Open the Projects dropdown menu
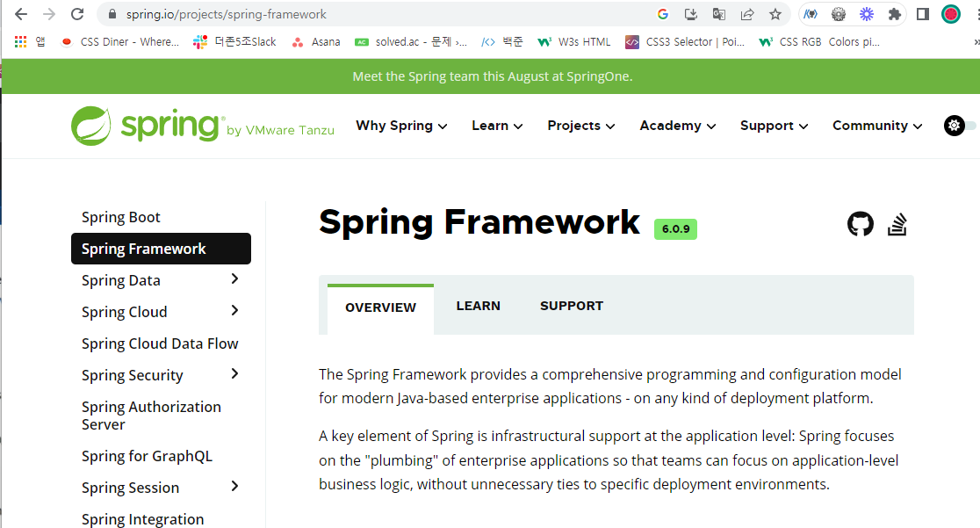 (x=581, y=126)
